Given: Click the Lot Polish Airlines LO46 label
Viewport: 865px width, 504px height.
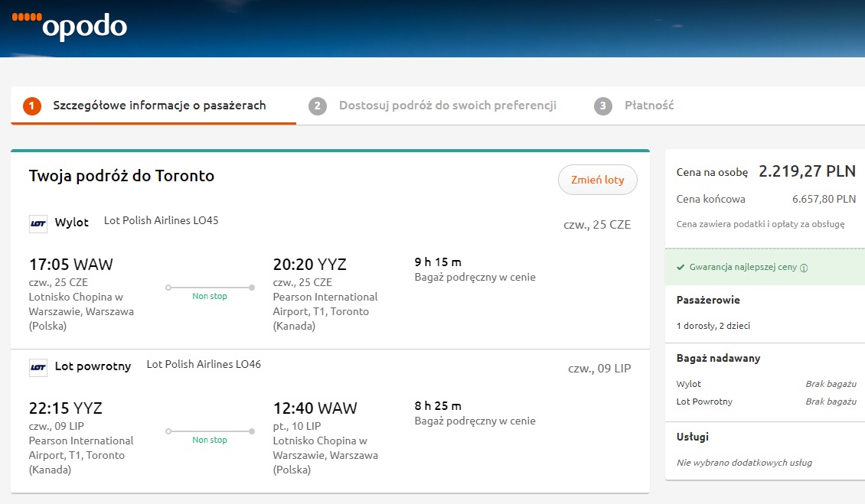Looking at the screenshot, I should [x=204, y=365].
